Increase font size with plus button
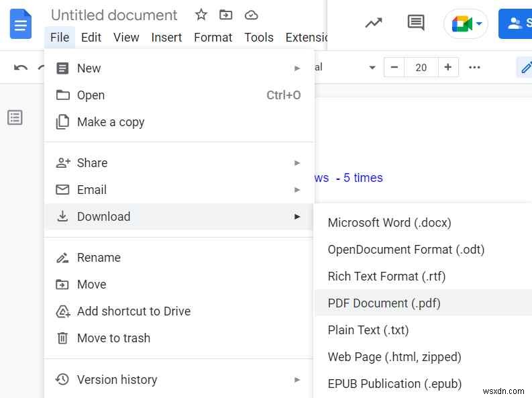This screenshot has height=398, width=532. (x=448, y=67)
